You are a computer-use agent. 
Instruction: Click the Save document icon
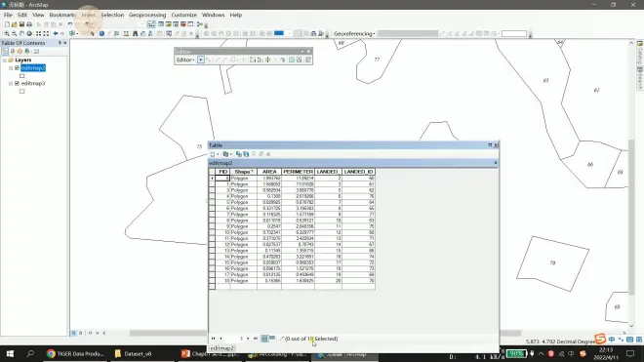pyautogui.click(x=21, y=24)
